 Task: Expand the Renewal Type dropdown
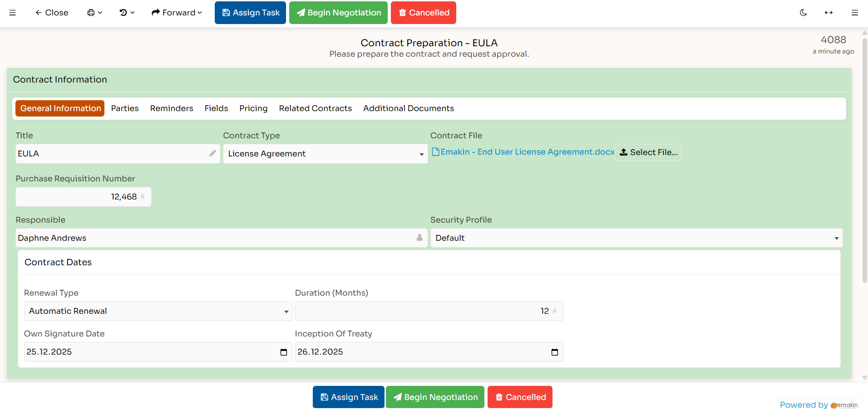tap(286, 312)
